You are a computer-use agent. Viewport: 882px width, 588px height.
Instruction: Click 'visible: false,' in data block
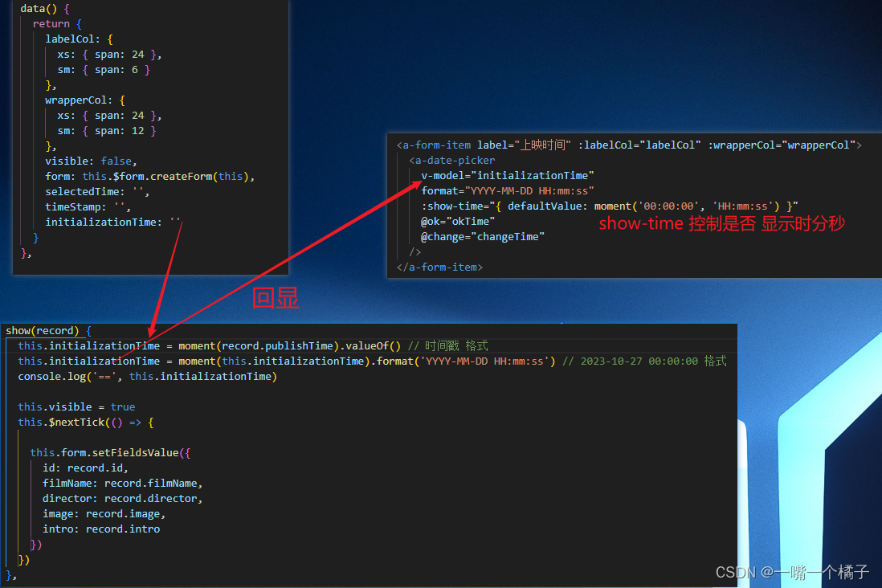(91, 161)
